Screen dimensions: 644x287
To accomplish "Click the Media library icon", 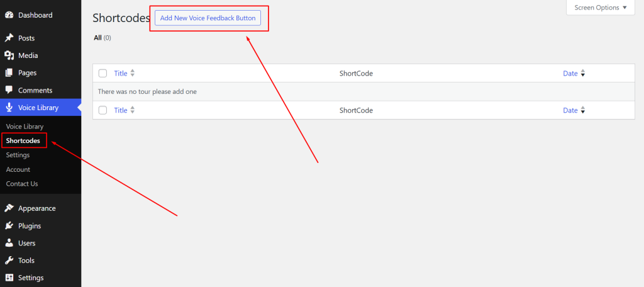I will (9, 55).
